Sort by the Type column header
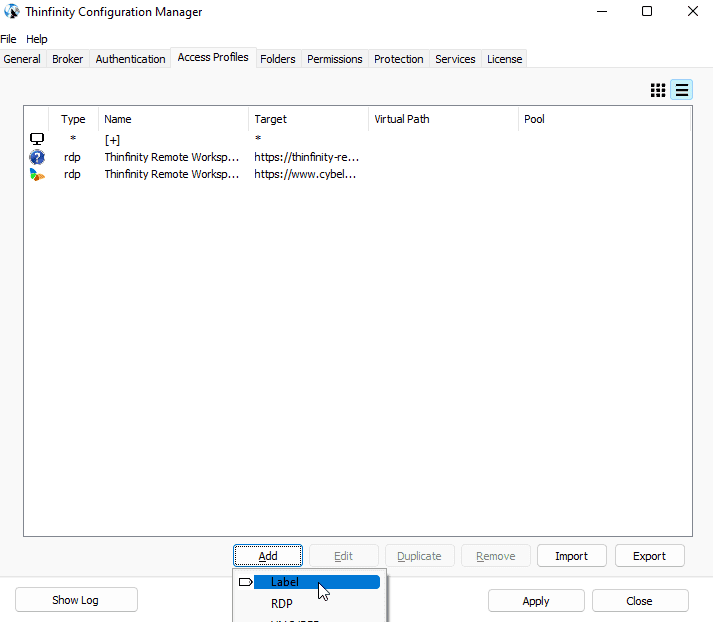 73,119
